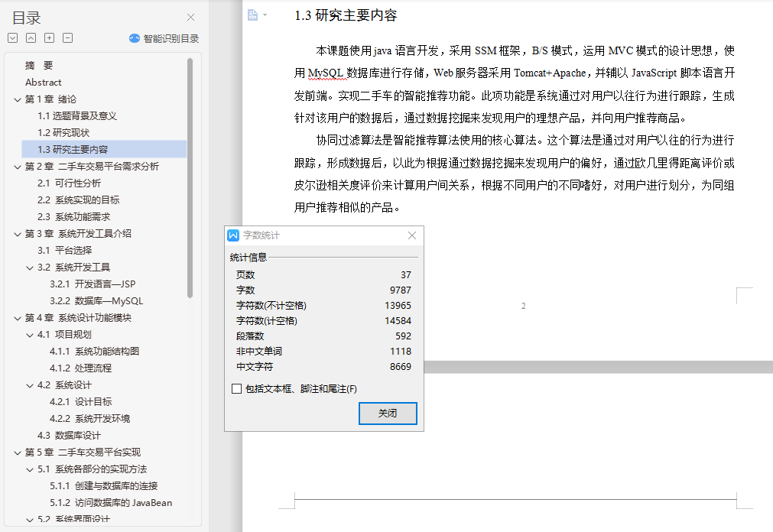The width and height of the screenshot is (773, 532).
Task: Go to the Abstract heading
Action: (44, 83)
